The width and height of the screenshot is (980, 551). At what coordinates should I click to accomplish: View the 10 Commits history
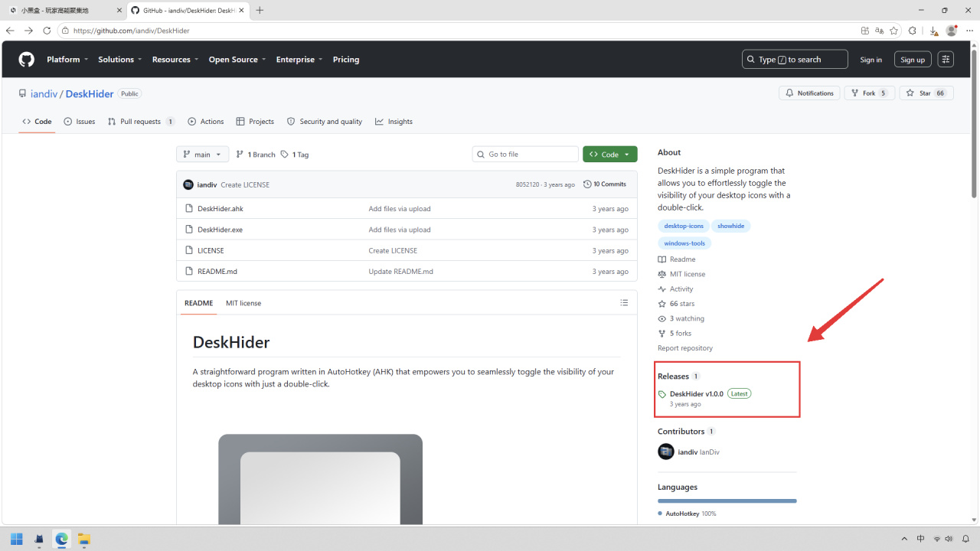pos(605,184)
